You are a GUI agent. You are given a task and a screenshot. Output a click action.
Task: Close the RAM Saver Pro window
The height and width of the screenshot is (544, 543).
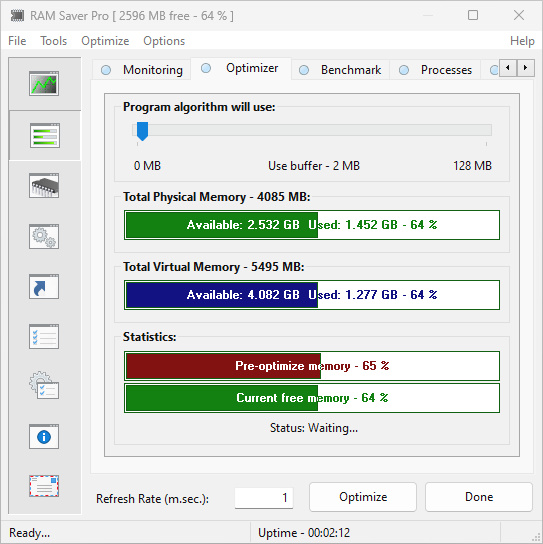point(519,15)
